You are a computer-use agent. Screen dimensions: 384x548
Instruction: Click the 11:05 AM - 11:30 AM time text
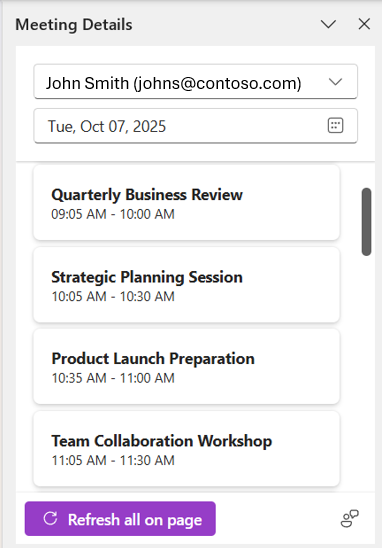point(113,460)
